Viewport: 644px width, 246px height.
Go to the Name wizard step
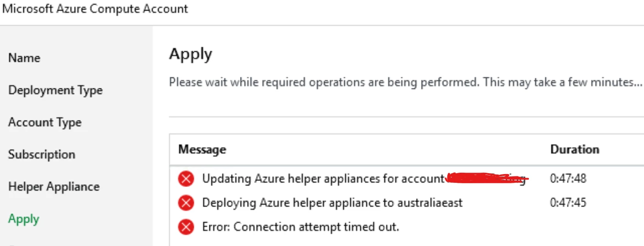point(24,58)
